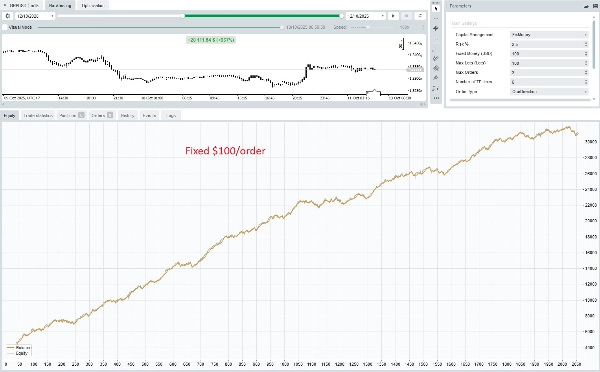The image size is (600, 372).
Task: Open the options menu right of speed value
Action: coord(423,27)
